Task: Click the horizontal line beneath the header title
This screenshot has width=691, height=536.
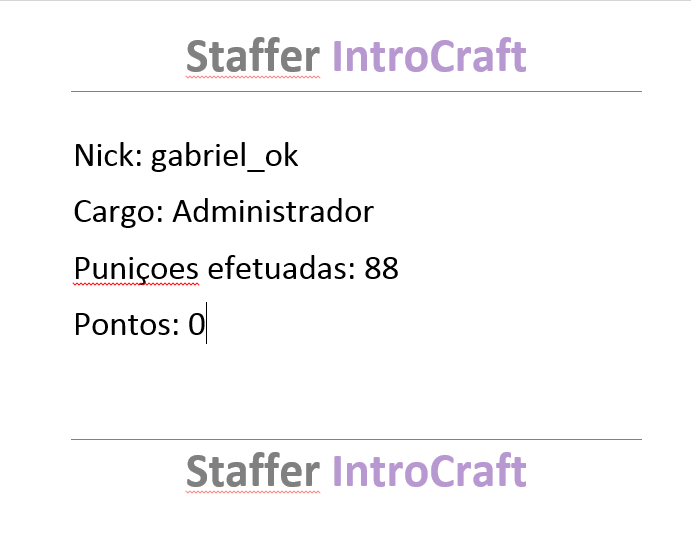Action: [356, 92]
